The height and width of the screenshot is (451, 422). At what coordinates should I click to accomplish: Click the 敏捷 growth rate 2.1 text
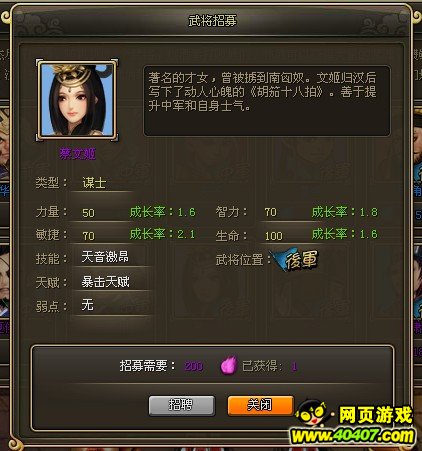[162, 234]
